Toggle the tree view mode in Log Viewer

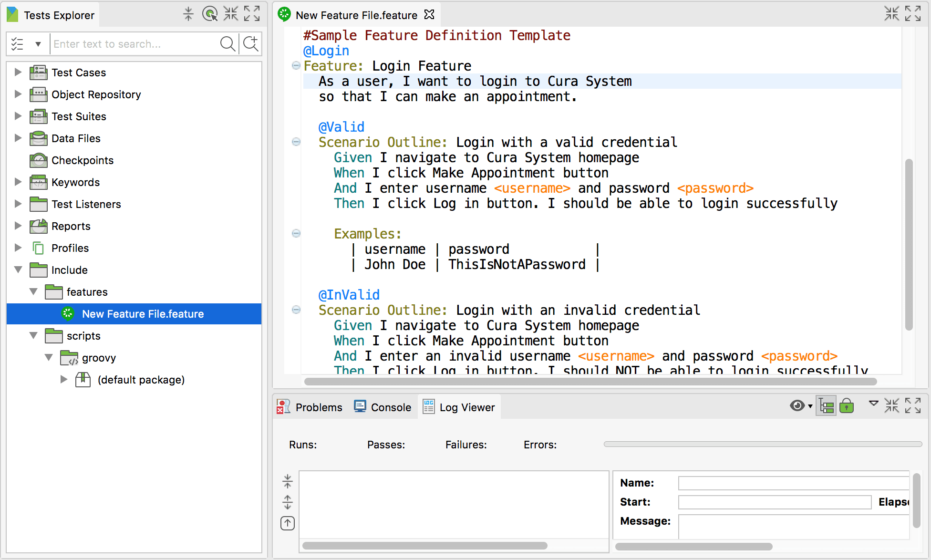tap(826, 406)
